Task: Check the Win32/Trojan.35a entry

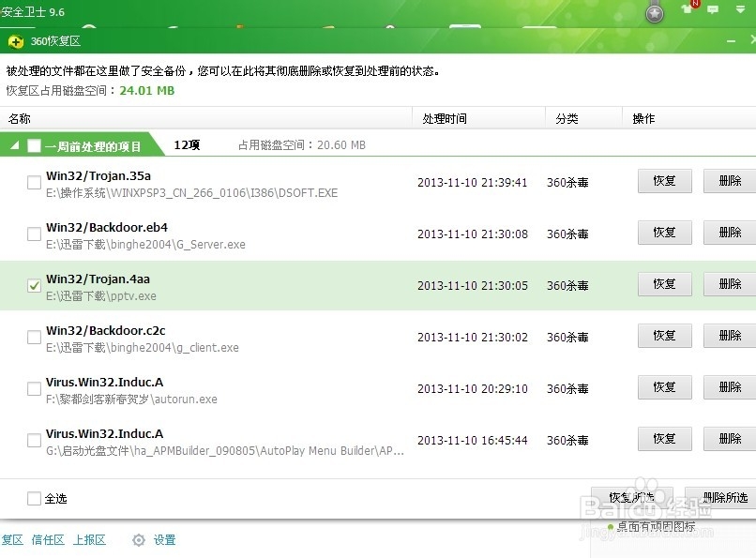Action: coord(34,182)
